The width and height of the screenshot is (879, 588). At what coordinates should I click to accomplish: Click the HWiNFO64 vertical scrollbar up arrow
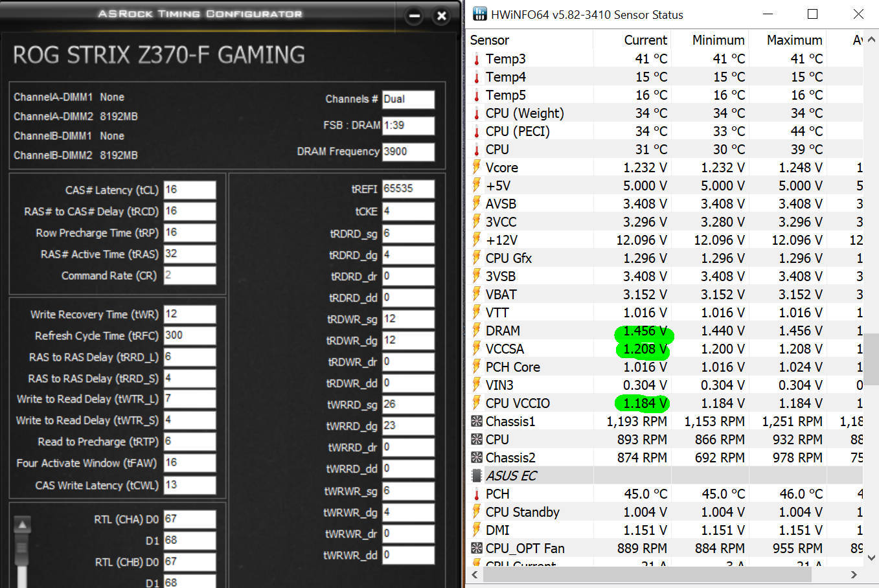coord(871,40)
